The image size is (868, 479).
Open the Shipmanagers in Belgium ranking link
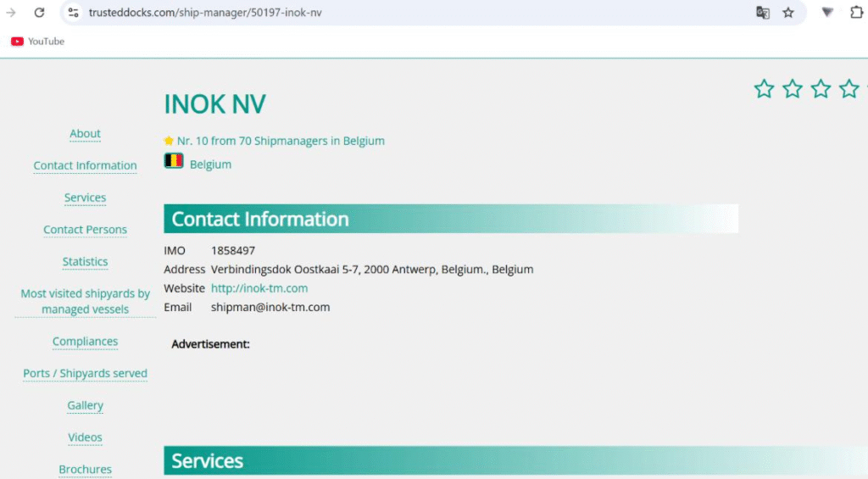(x=280, y=141)
